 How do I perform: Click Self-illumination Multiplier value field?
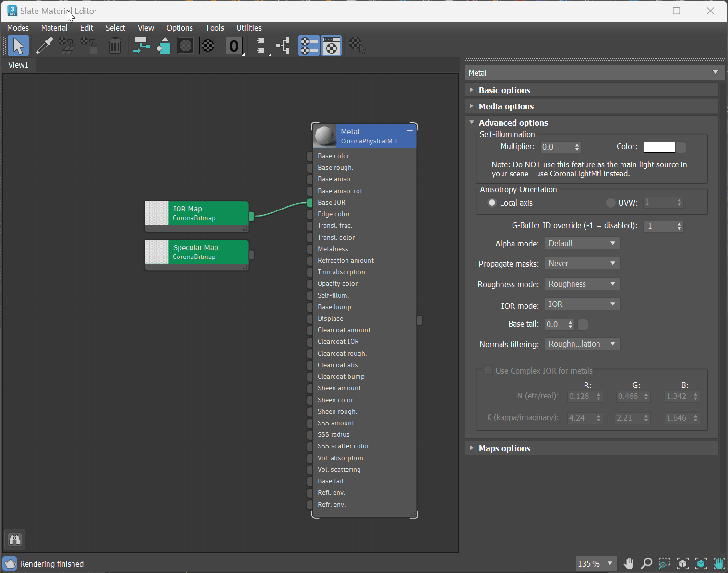coord(557,147)
